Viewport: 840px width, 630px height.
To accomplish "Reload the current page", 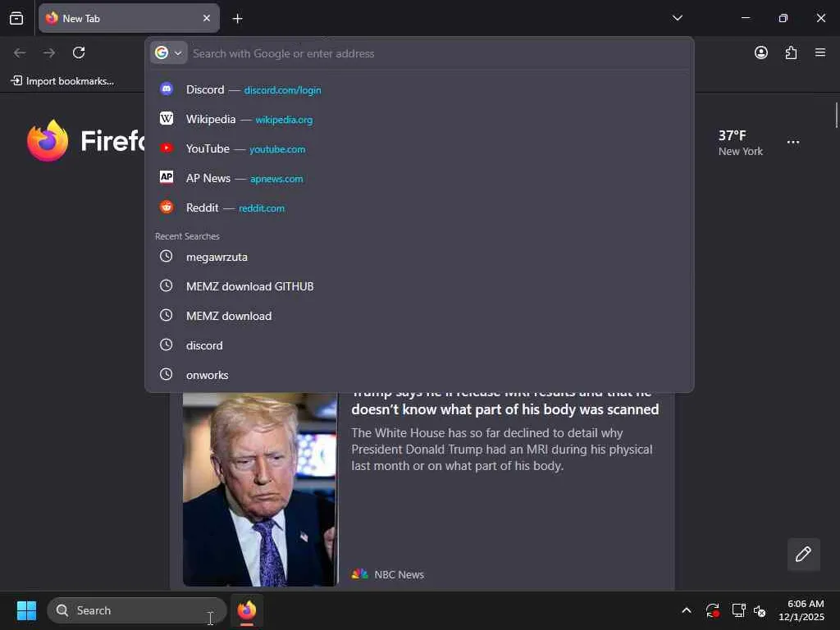I will coord(79,52).
